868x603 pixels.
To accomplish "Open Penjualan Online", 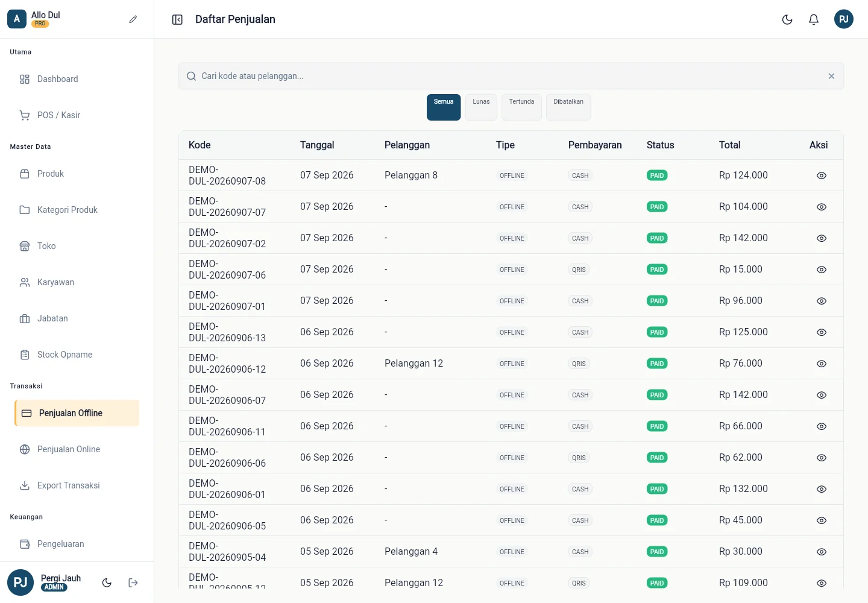I will point(77,449).
